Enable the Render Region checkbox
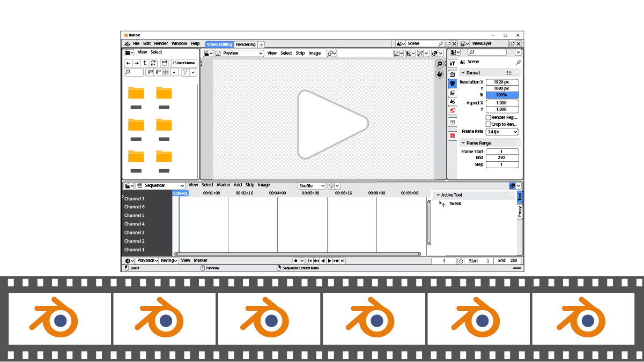 click(487, 117)
